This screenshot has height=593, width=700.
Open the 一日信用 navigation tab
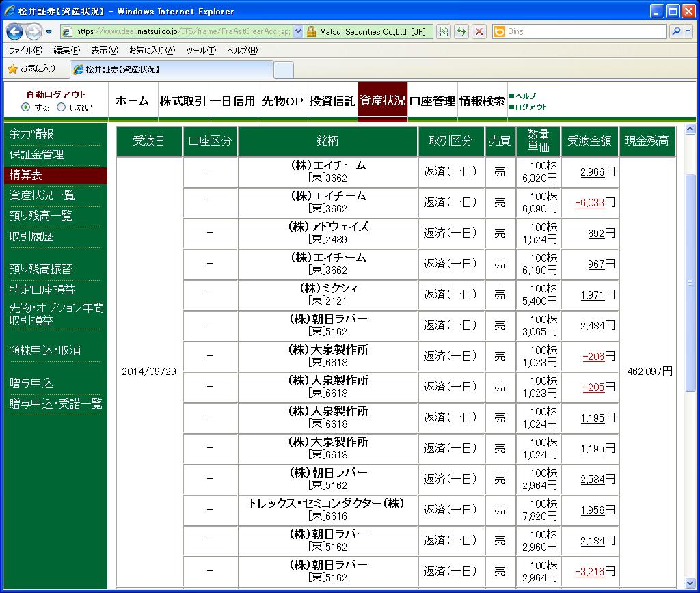click(232, 101)
